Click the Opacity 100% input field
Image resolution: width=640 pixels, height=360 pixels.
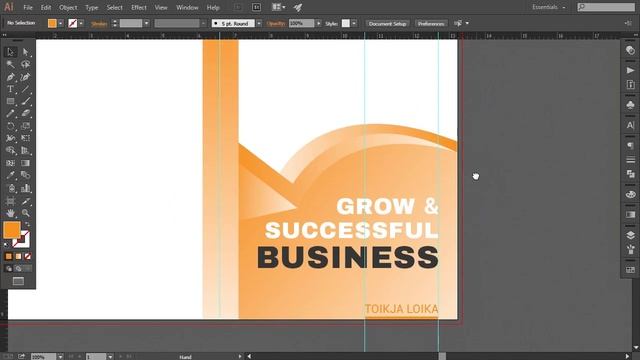coord(302,23)
